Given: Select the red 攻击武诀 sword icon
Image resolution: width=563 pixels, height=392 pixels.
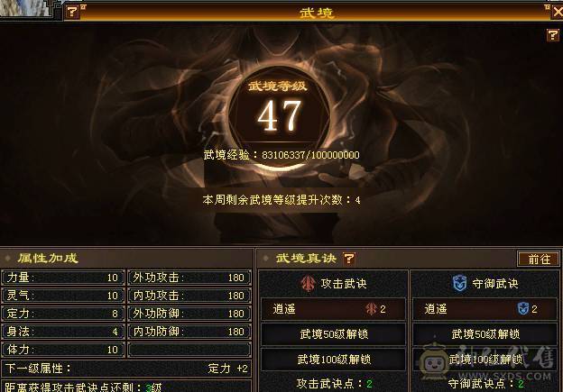Looking at the screenshot, I should [308, 284].
